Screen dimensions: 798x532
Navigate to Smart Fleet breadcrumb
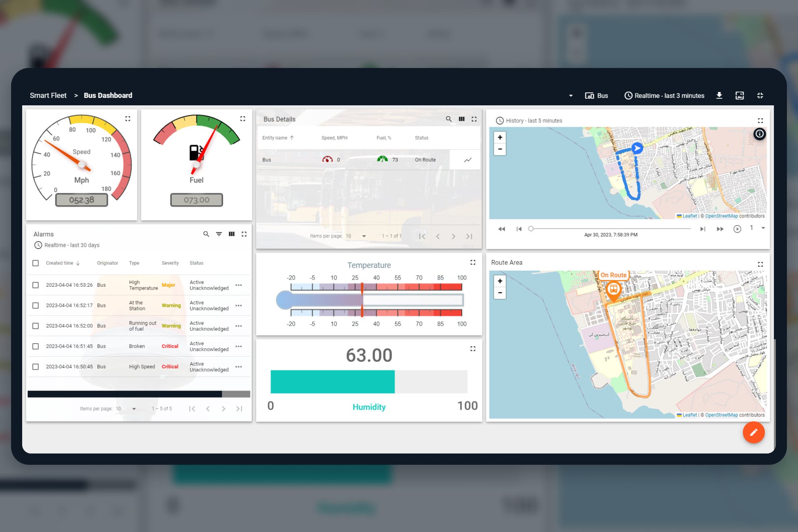(48, 95)
